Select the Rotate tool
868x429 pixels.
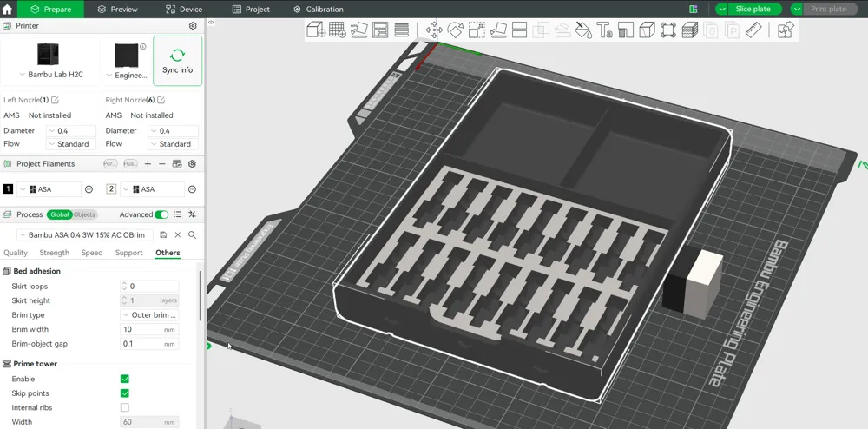[x=455, y=30]
